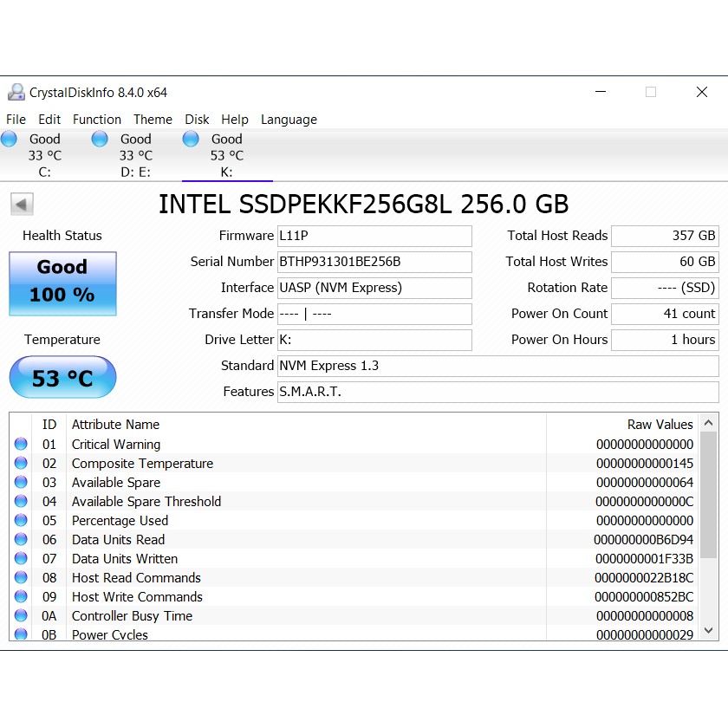Screen dimensions: 728x728
Task: Open the Language menu
Action: tap(289, 120)
